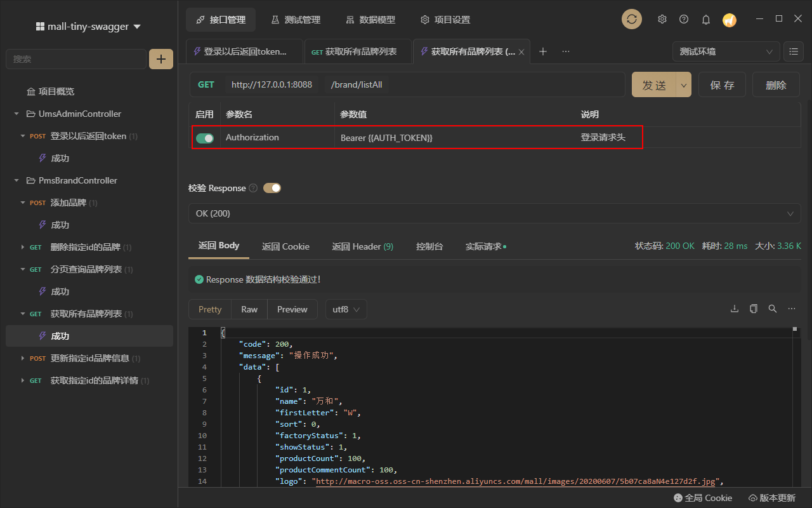Click the sidebar 搜索 search field

(76, 59)
